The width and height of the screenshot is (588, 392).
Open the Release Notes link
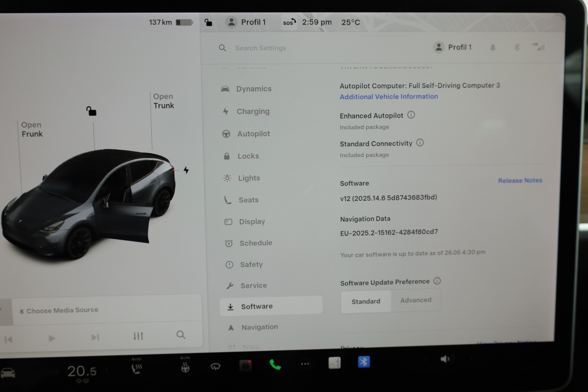[x=520, y=180]
